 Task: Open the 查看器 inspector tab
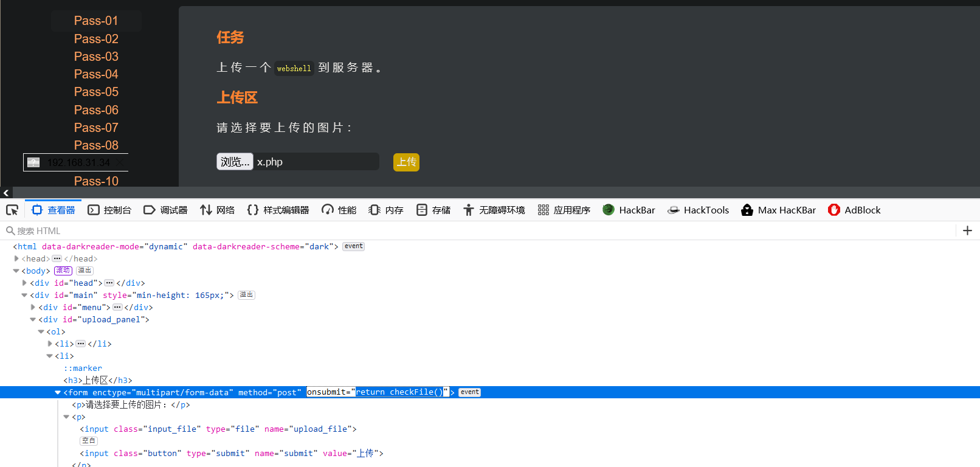(53, 210)
